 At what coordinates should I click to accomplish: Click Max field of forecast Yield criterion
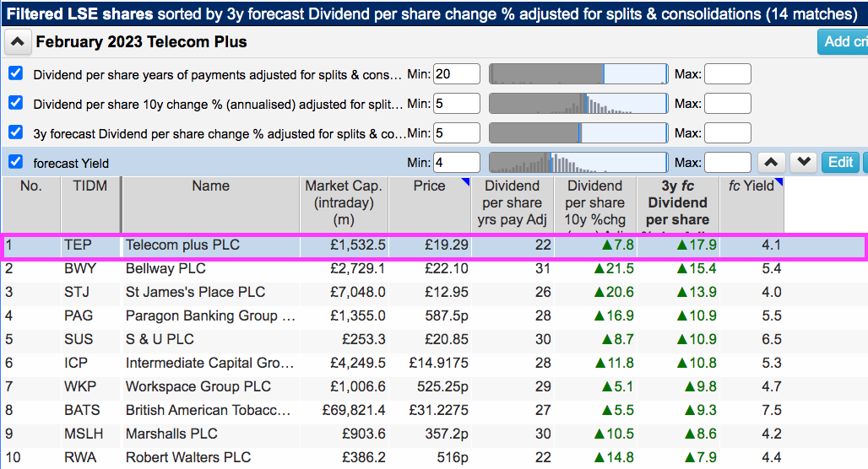727,163
